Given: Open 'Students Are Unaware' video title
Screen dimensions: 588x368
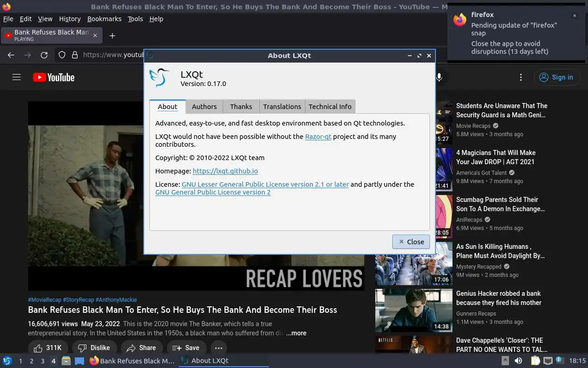Looking at the screenshot, I should (x=502, y=110).
